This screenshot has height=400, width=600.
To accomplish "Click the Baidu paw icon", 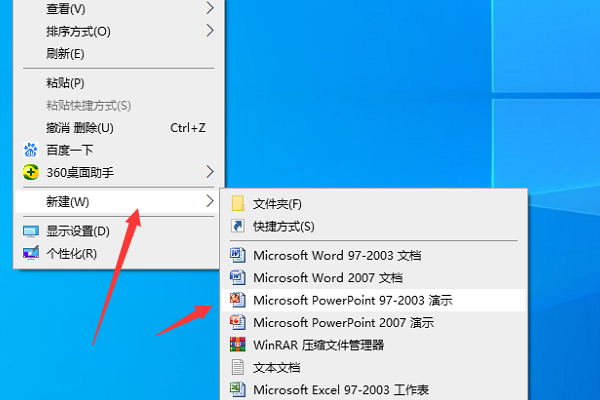I will click(x=31, y=150).
